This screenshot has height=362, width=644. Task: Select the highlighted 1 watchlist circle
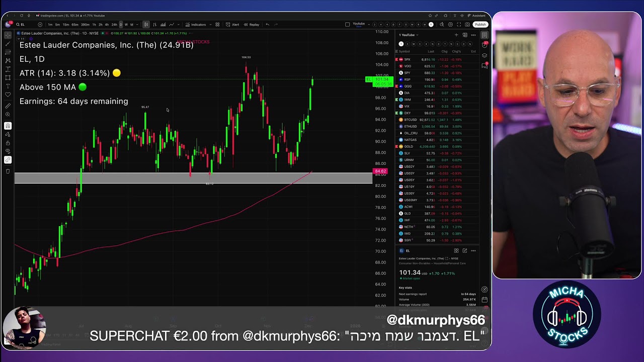pyautogui.click(x=401, y=44)
